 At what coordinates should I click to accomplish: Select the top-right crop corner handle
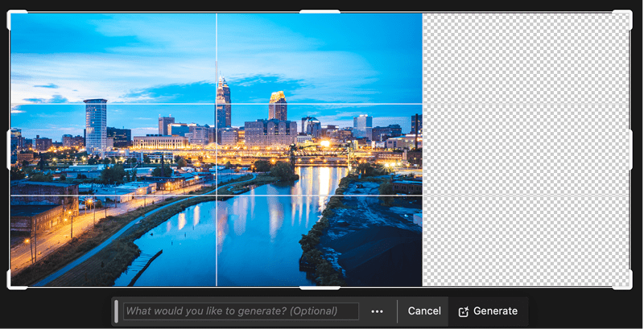623,19
